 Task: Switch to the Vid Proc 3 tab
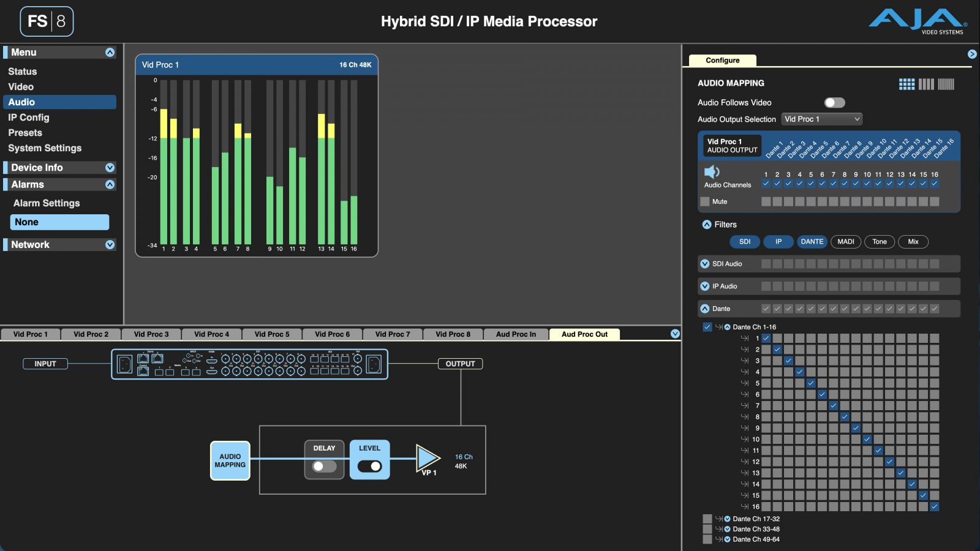click(151, 334)
